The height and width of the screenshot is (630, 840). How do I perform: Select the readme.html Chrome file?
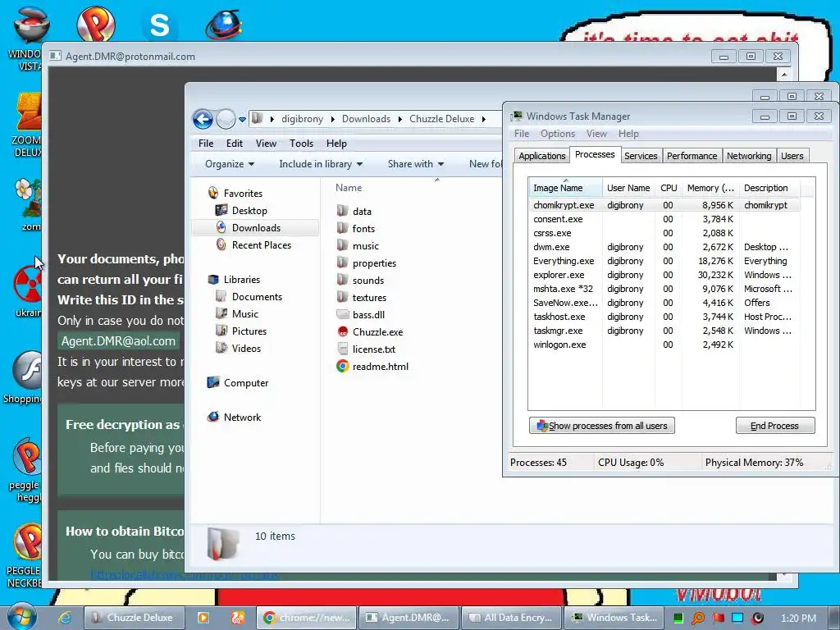click(x=381, y=367)
